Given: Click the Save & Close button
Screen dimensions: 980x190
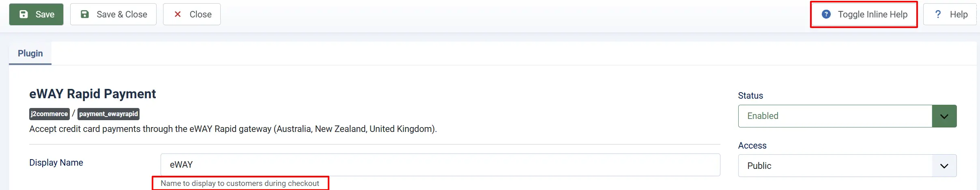Looking at the screenshot, I should [x=113, y=14].
